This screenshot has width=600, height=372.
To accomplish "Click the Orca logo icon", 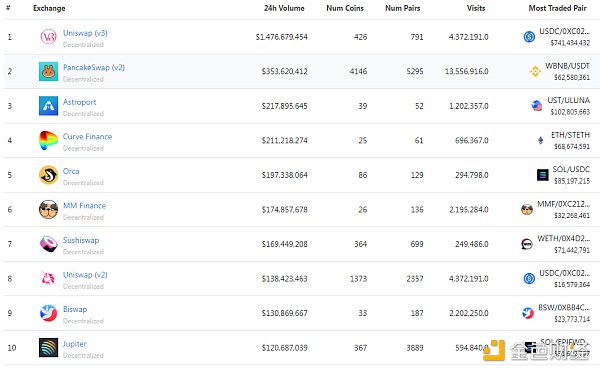I will click(49, 175).
